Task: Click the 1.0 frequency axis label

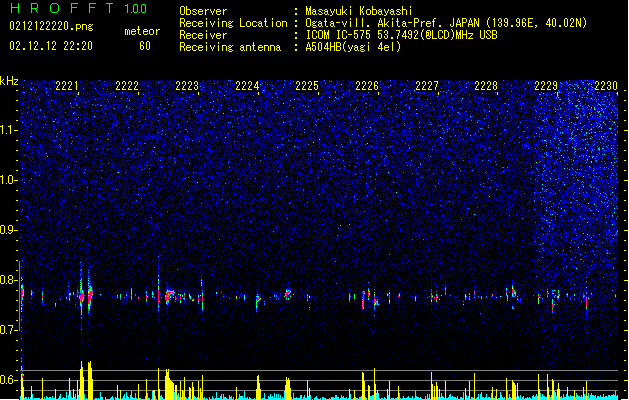Action: pos(9,180)
